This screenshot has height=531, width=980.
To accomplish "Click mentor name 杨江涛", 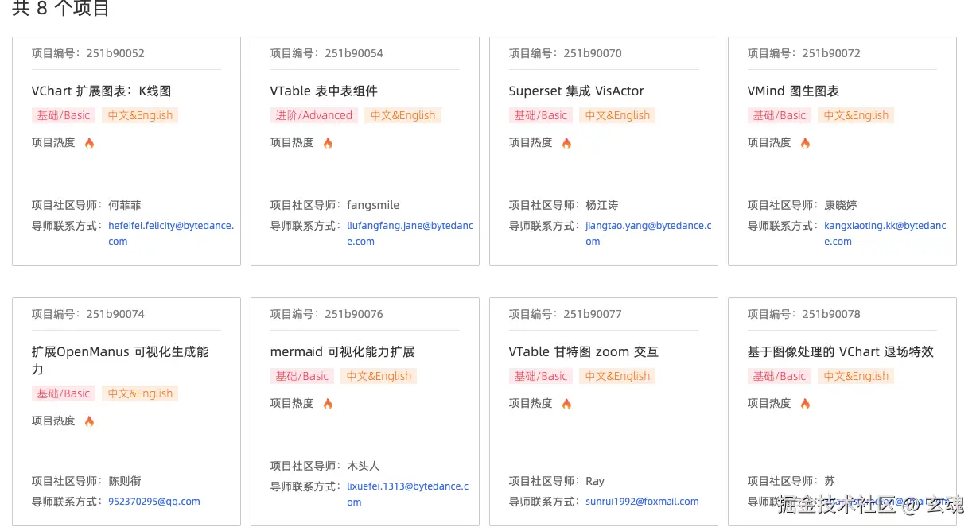I will [x=602, y=205].
